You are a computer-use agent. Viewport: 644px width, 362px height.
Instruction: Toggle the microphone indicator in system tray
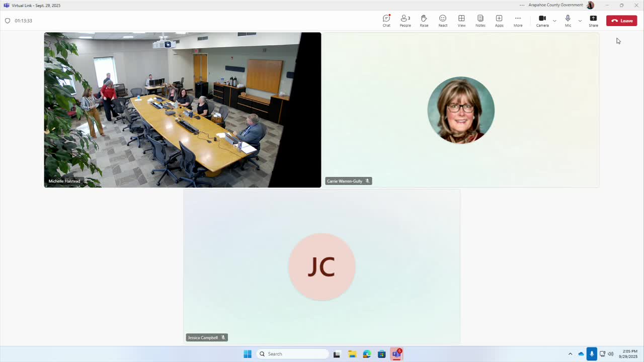592,354
